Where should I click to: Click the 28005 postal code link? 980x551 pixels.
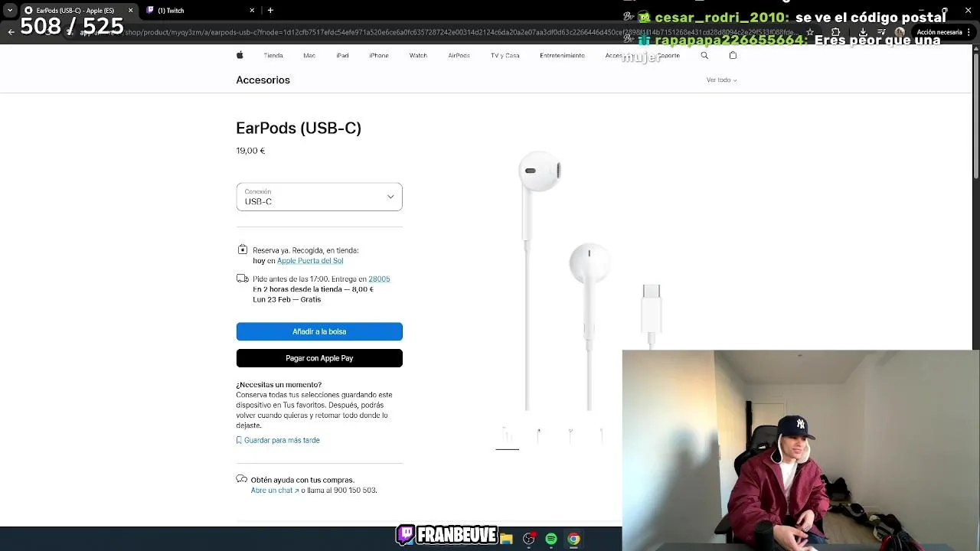pyautogui.click(x=379, y=279)
